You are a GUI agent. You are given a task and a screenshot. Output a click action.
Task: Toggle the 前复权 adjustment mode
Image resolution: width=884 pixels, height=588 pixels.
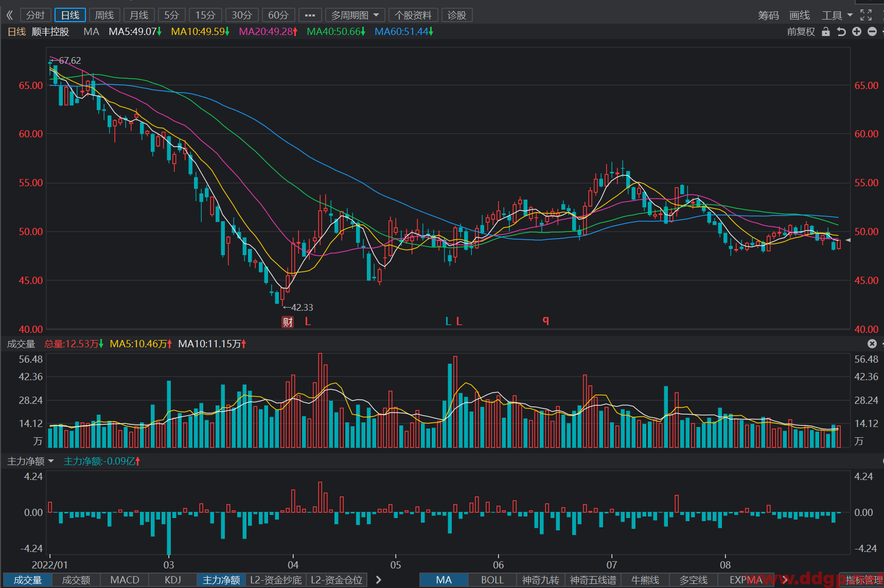click(801, 32)
